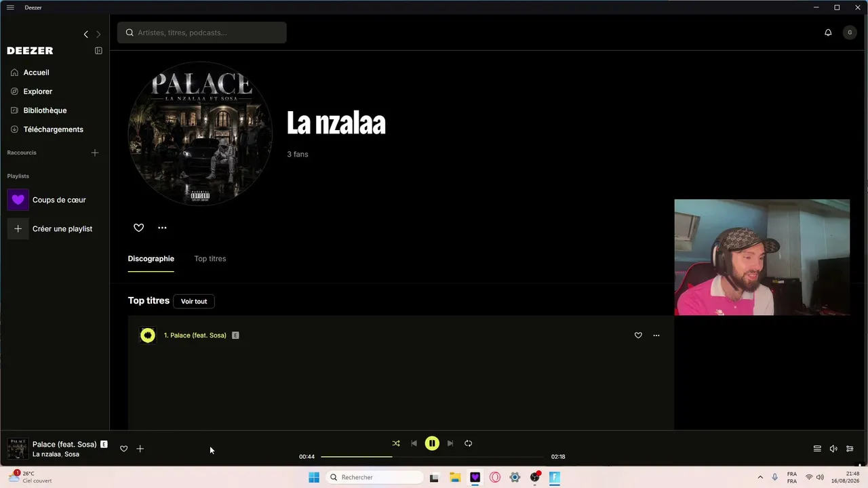The width and height of the screenshot is (868, 488).
Task: Open the Windows Start menu
Action: tap(314, 477)
